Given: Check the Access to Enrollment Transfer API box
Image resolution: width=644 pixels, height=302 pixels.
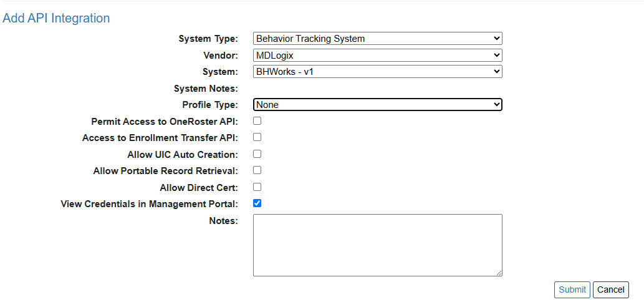Looking at the screenshot, I should click(257, 137).
